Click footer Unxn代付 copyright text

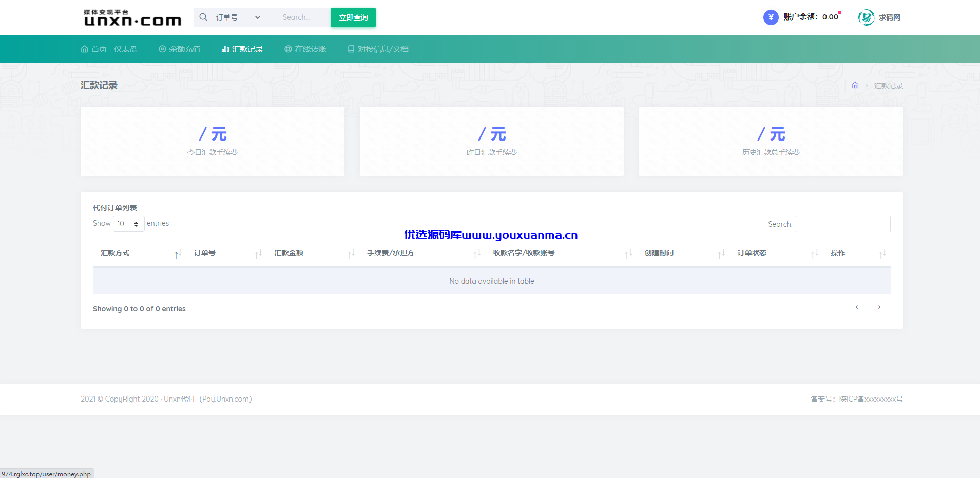166,399
